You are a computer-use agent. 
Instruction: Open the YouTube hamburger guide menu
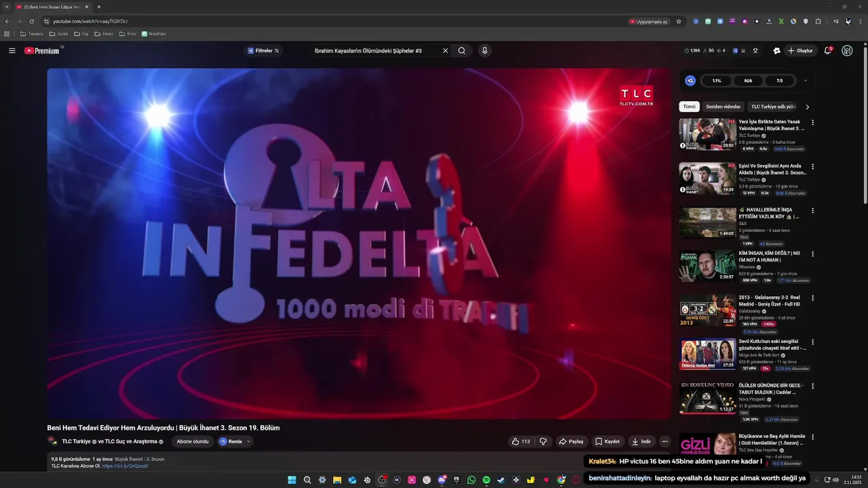click(12, 51)
